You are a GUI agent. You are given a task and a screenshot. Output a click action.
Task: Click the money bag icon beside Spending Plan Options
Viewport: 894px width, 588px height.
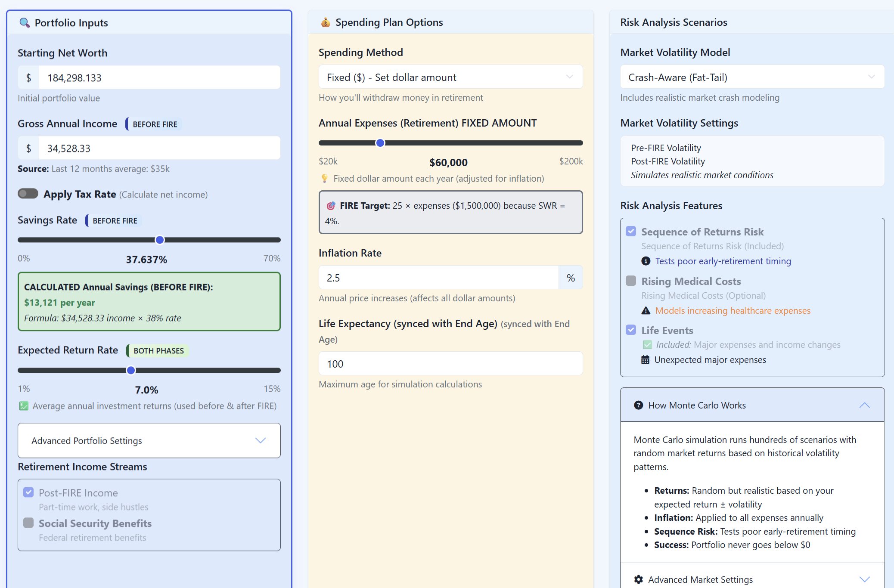click(x=326, y=22)
